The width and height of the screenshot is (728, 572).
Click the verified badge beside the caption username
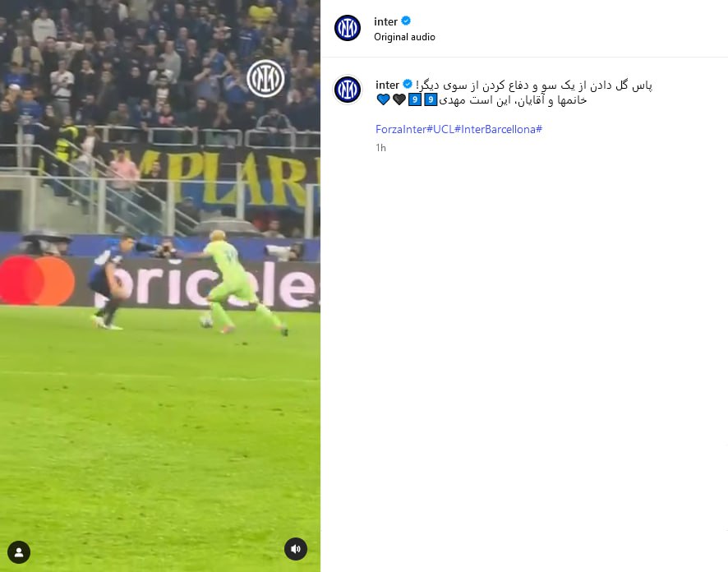(408, 85)
